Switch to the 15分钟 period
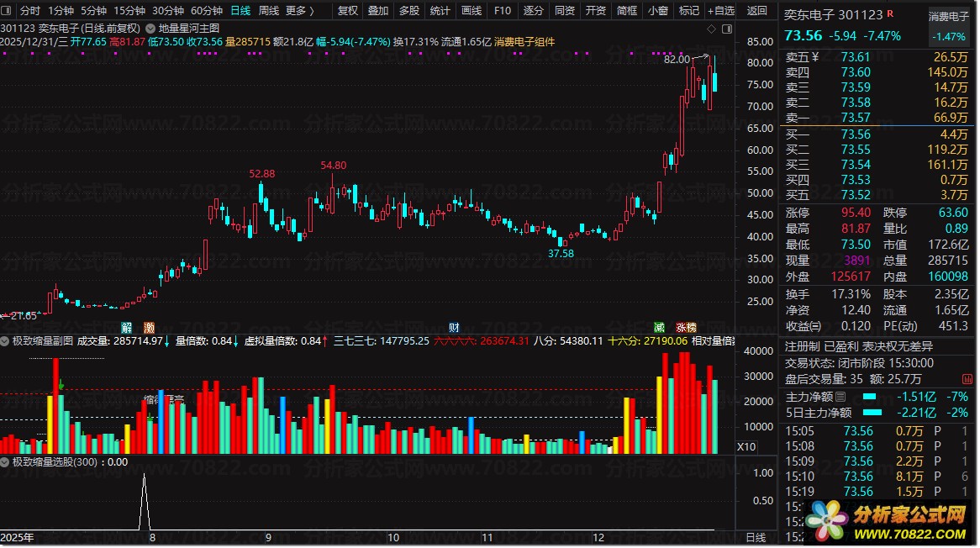The image size is (980, 548). click(129, 11)
